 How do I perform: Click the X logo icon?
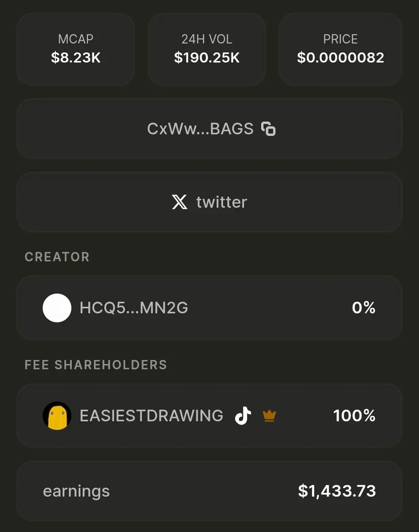click(179, 202)
